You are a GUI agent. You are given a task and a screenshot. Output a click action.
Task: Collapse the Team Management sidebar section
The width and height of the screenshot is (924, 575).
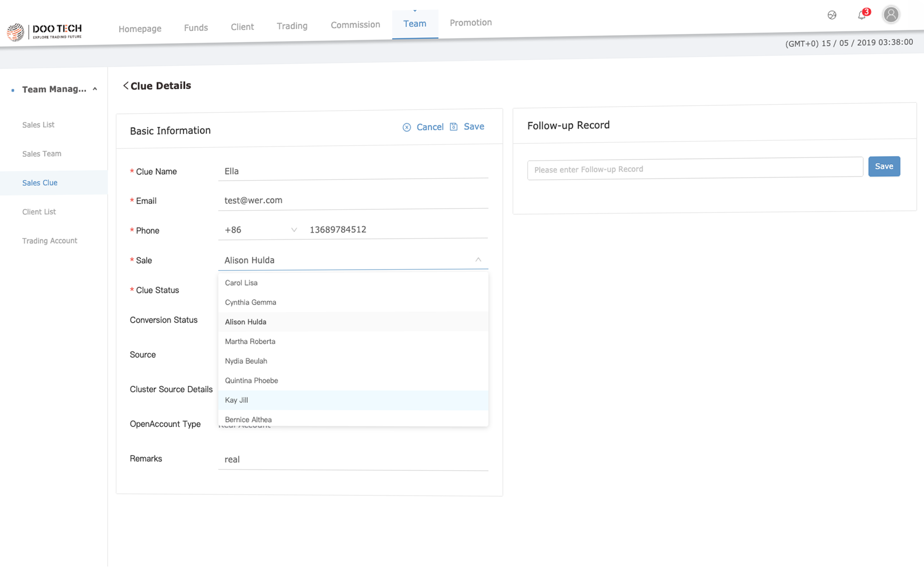95,89
